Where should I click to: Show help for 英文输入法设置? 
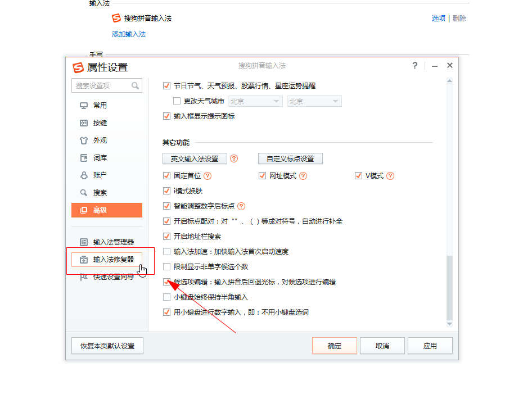click(234, 158)
